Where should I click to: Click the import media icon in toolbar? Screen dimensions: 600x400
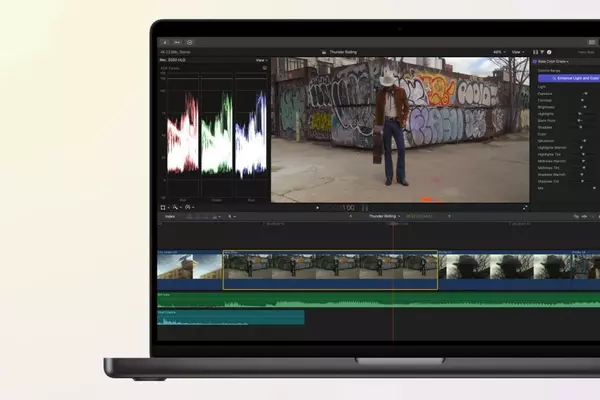coord(165,42)
